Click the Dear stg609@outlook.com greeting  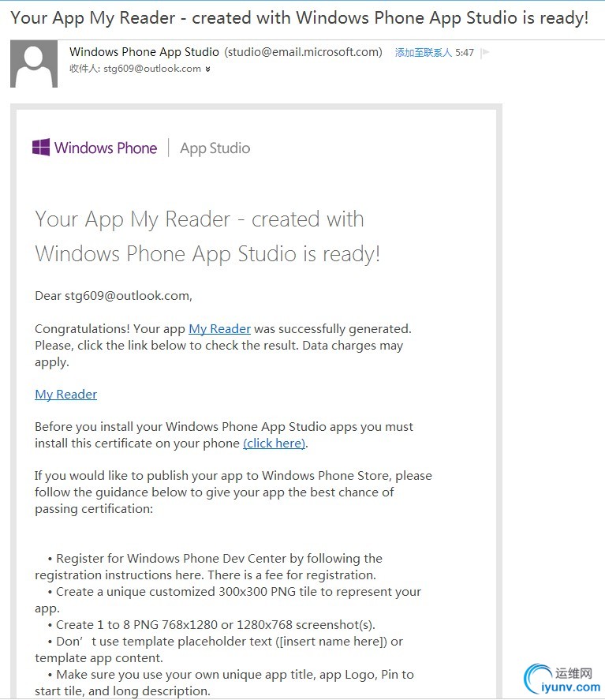click(x=114, y=296)
